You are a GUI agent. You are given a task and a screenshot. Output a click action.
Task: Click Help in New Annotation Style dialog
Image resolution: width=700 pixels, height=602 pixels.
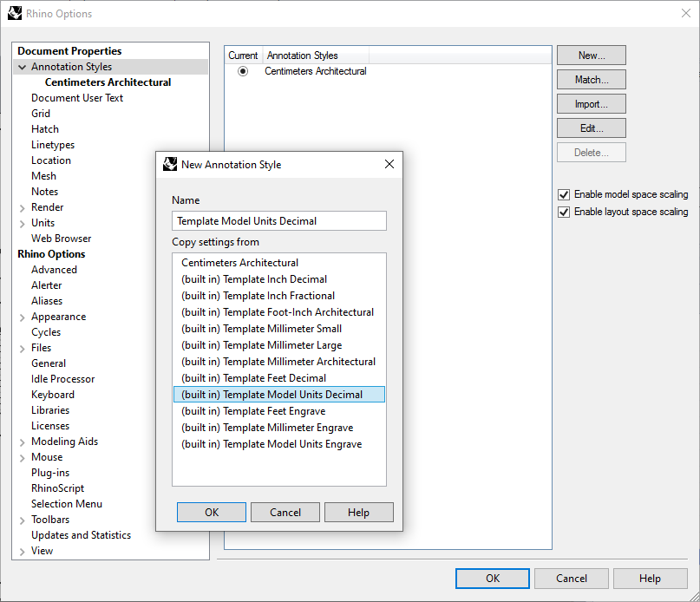click(x=358, y=513)
